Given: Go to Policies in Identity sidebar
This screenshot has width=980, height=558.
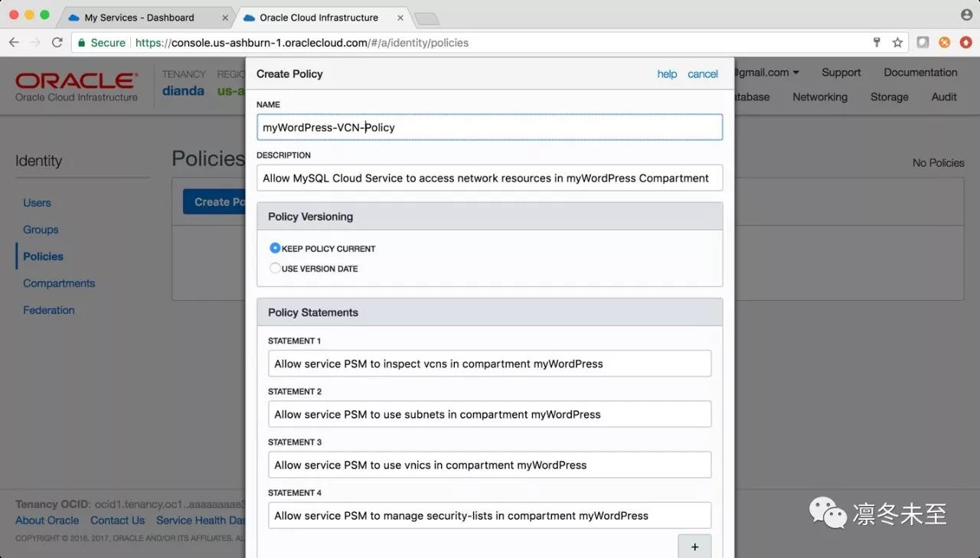Looking at the screenshot, I should [43, 256].
